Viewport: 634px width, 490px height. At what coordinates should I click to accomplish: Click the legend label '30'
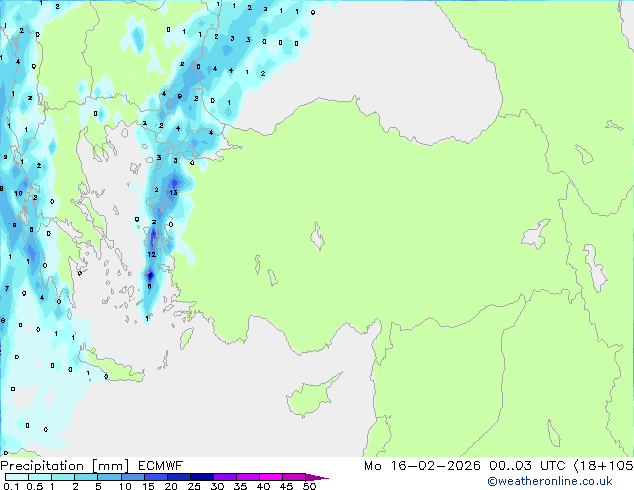(x=217, y=486)
